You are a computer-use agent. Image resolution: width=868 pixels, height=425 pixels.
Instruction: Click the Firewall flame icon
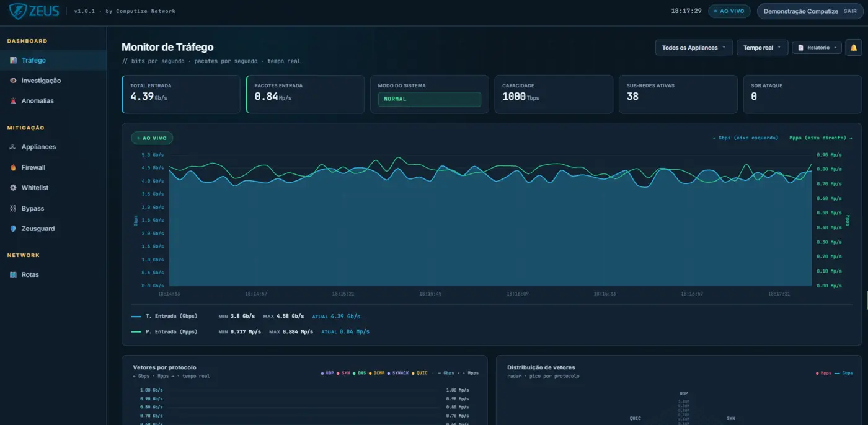(13, 168)
